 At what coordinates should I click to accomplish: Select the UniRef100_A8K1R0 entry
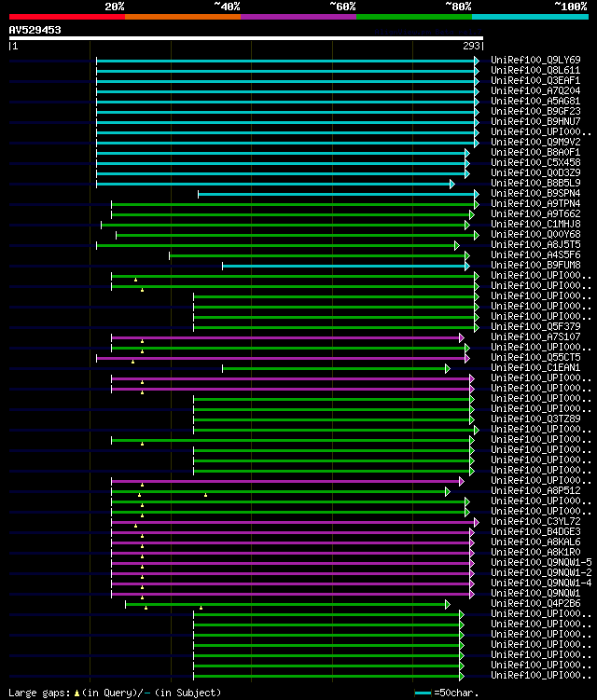pos(535,553)
